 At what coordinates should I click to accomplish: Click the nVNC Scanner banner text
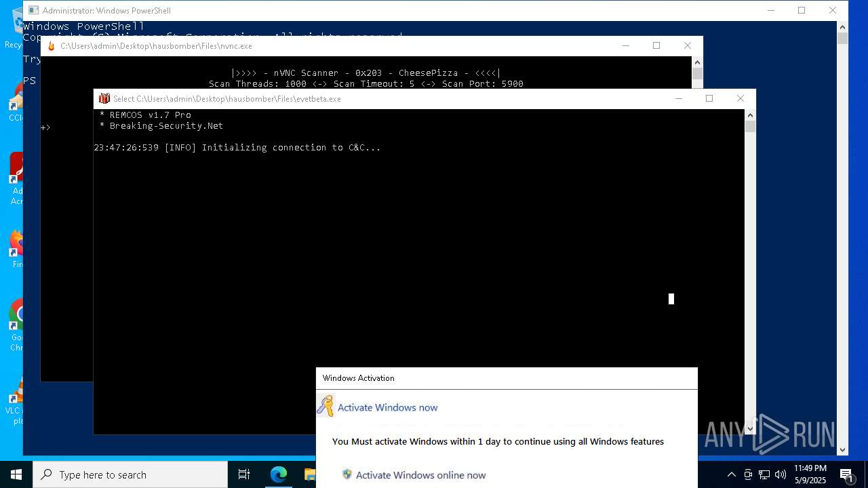click(366, 73)
